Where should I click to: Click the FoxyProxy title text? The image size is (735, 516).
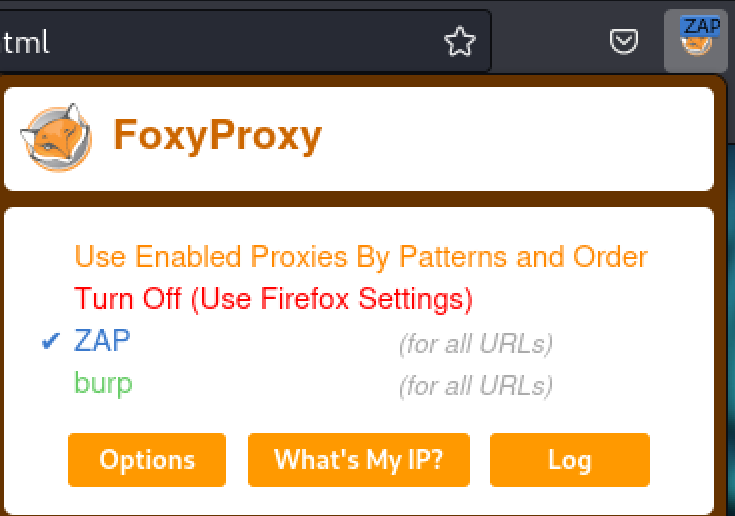(x=218, y=134)
